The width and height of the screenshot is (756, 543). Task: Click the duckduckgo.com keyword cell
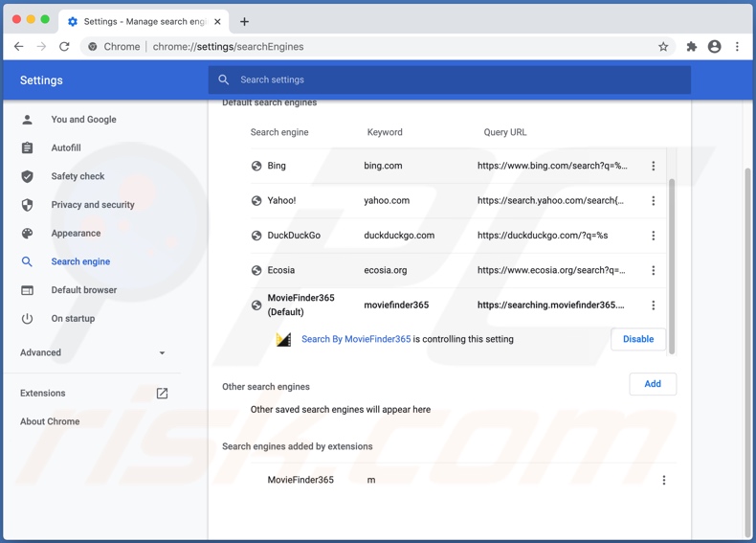tap(399, 236)
